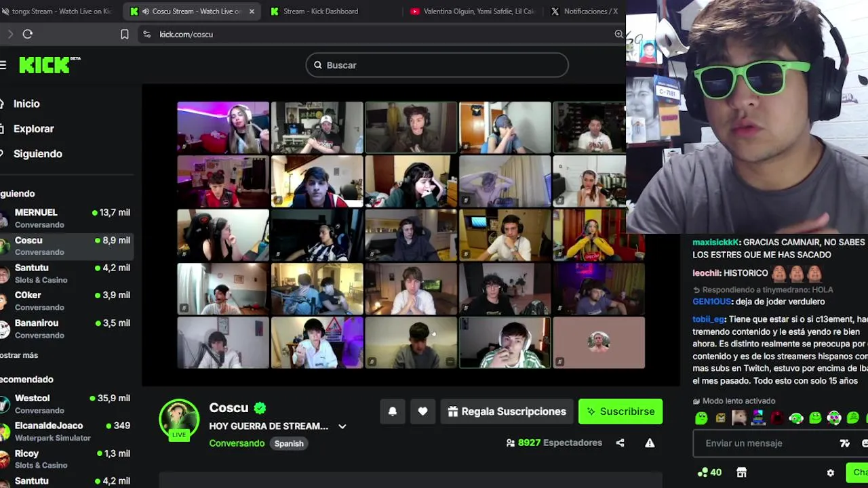Open C0ker channel in sidebar
Image resolution: width=868 pixels, height=488 pixels.
point(66,301)
